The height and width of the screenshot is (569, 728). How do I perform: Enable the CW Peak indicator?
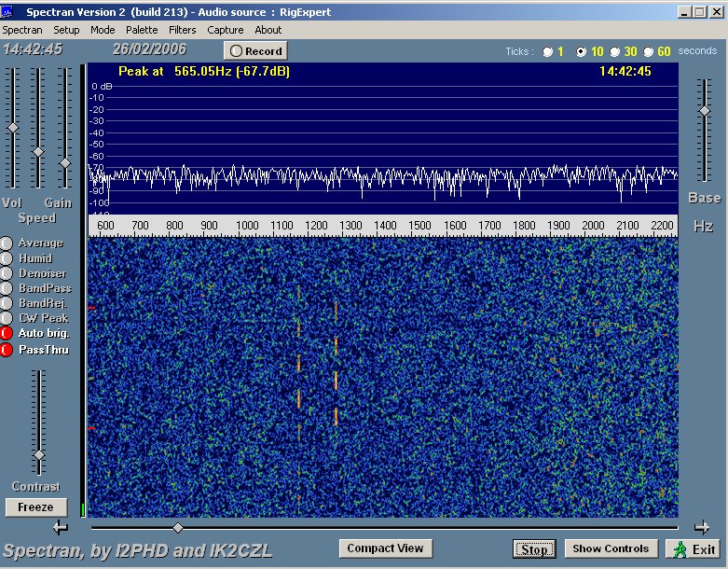[x=7, y=318]
